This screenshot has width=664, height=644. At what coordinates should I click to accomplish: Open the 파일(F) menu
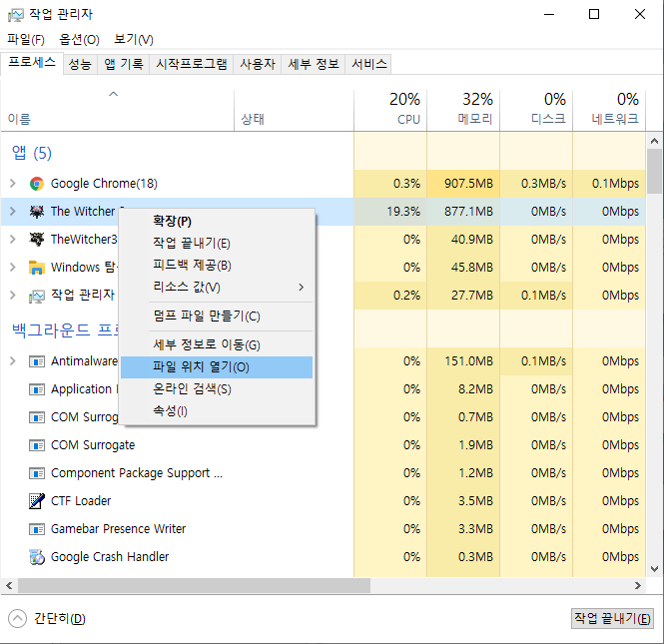(26, 39)
